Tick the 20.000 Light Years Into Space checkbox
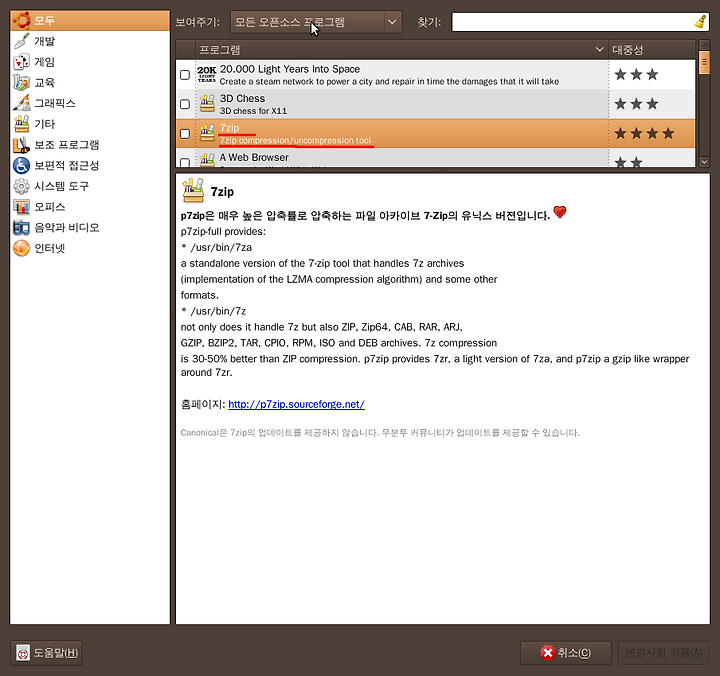 pyautogui.click(x=185, y=75)
